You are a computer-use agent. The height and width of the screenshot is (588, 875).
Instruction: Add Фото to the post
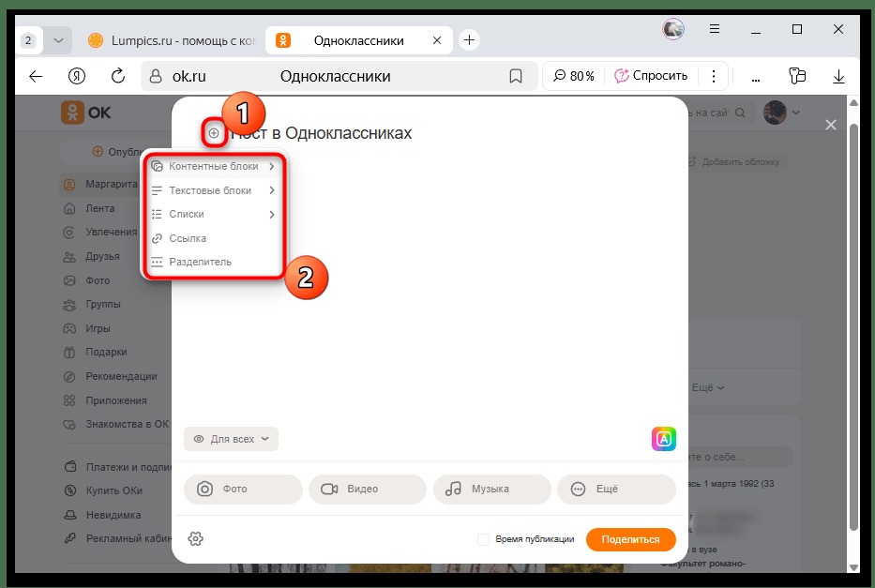243,490
